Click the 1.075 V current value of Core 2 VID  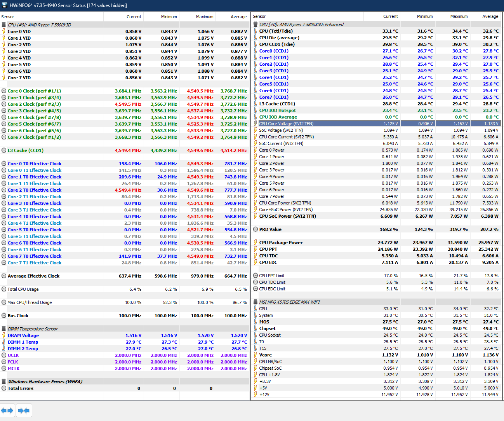pyautogui.click(x=134, y=45)
